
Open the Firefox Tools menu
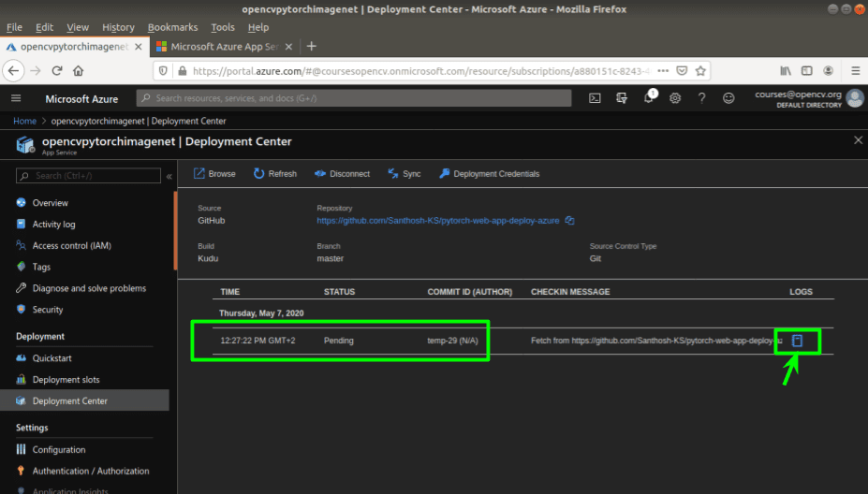(x=223, y=27)
